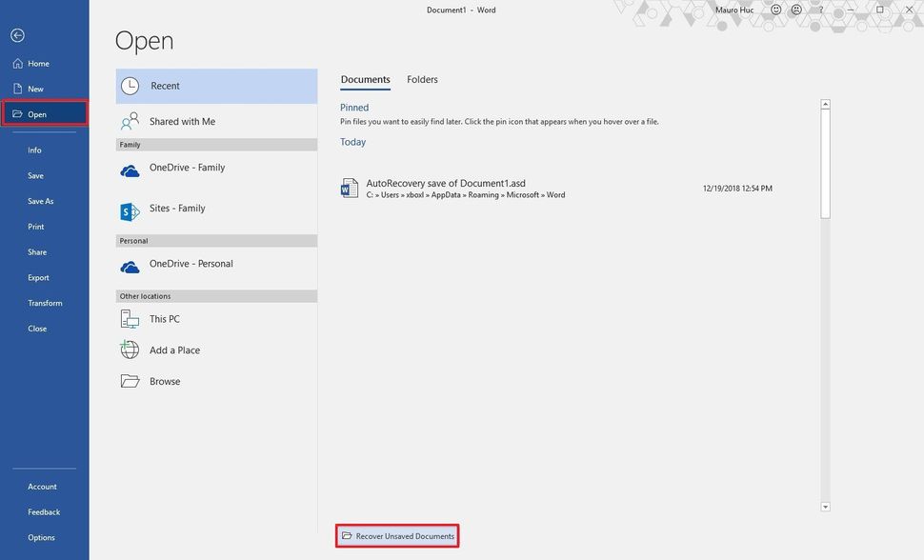The width and height of the screenshot is (924, 560).
Task: Go to Home in the sidebar
Action: tap(38, 63)
